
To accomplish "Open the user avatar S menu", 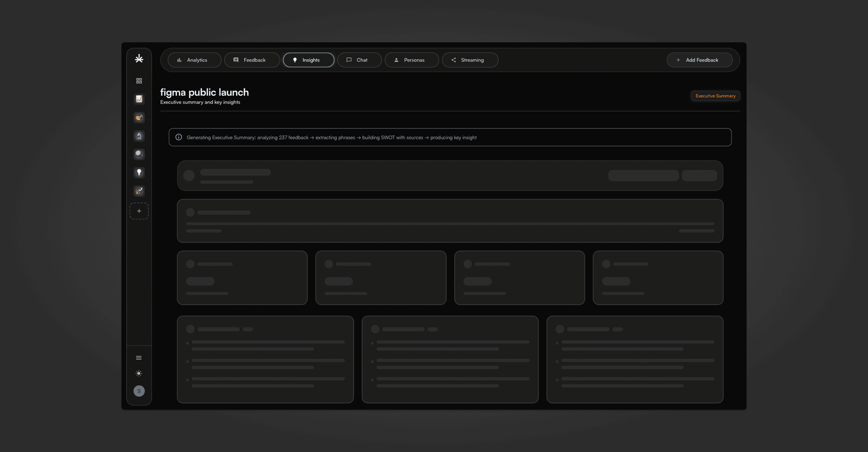I will [x=139, y=391].
